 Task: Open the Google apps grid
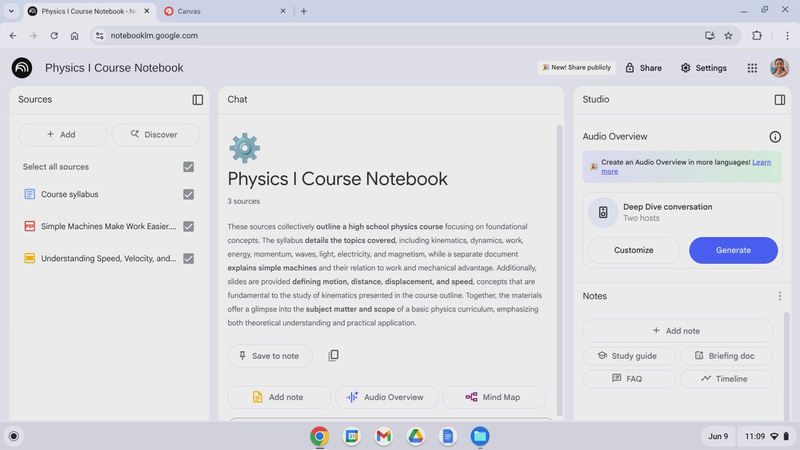click(x=752, y=68)
